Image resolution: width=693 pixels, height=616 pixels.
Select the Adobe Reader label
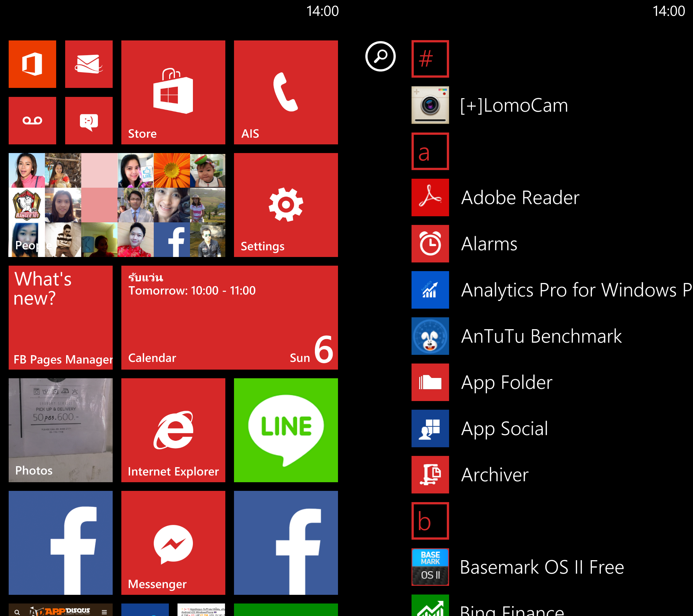click(x=520, y=198)
